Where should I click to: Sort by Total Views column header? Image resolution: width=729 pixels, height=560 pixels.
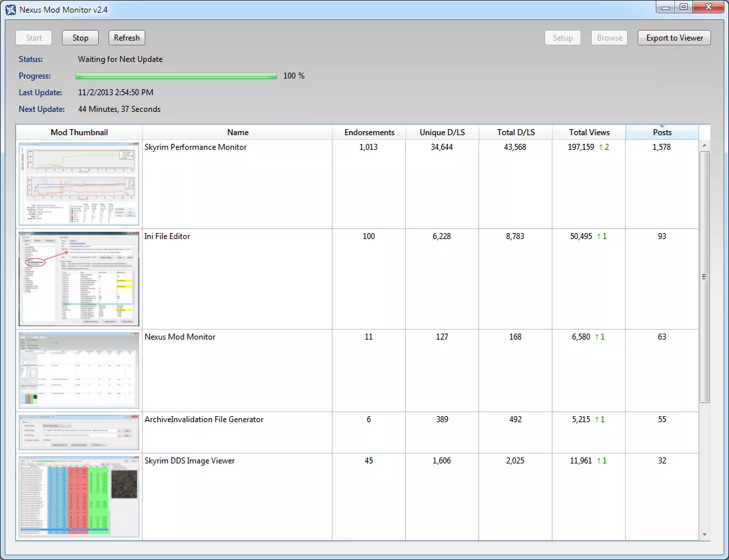(x=589, y=132)
